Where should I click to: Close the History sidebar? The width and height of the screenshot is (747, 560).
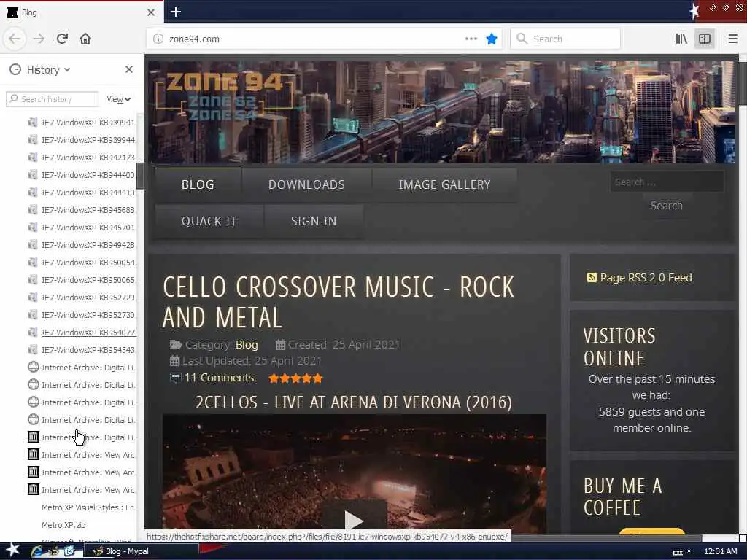click(129, 69)
